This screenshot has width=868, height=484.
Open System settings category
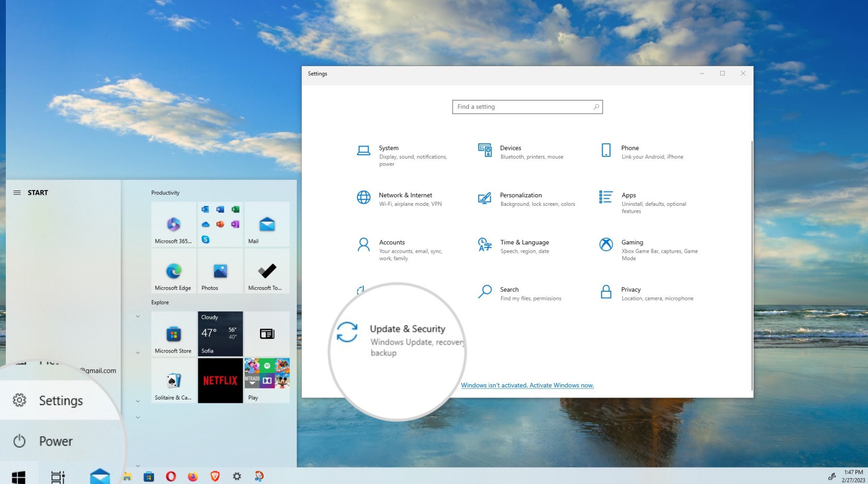point(403,155)
